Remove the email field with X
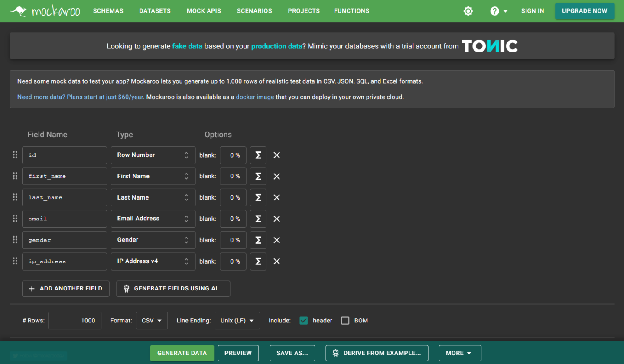The height and width of the screenshot is (364, 624). (277, 219)
